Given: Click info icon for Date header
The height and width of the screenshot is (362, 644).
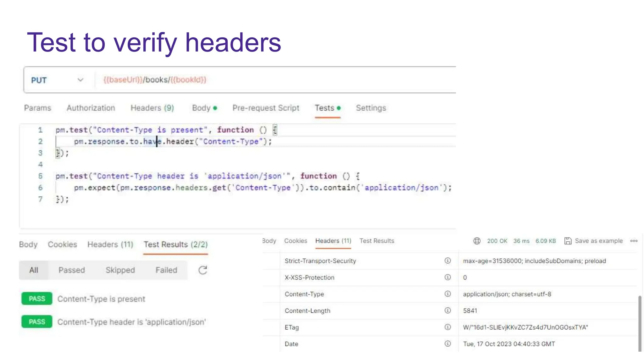Looking at the screenshot, I should (447, 343).
